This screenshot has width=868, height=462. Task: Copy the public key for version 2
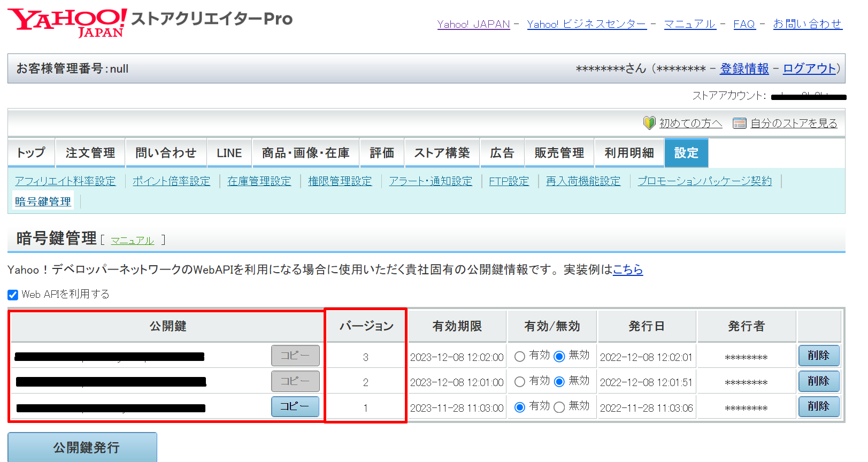(x=295, y=381)
